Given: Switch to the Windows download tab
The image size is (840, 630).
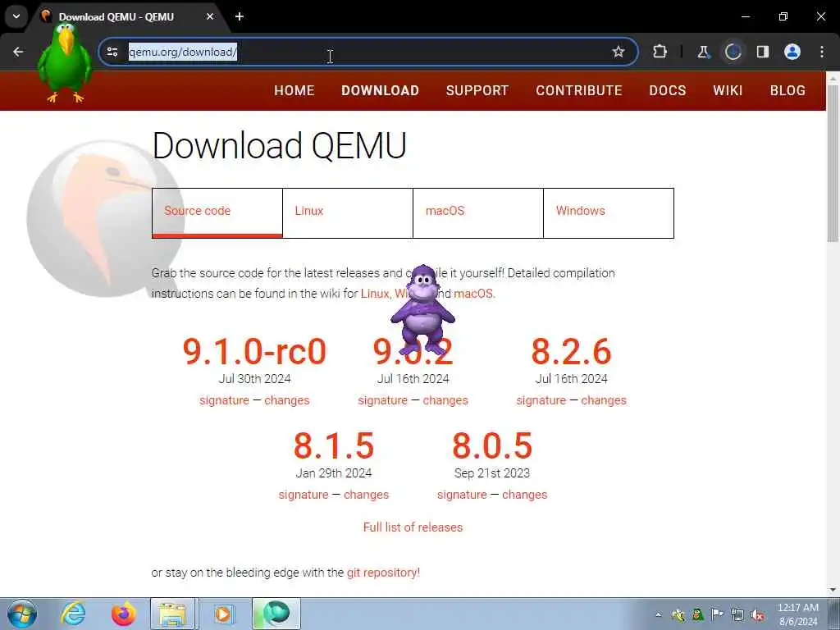Looking at the screenshot, I should pyautogui.click(x=609, y=212).
